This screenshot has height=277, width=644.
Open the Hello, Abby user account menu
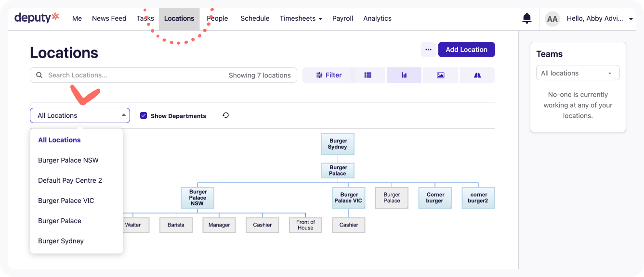[599, 19]
